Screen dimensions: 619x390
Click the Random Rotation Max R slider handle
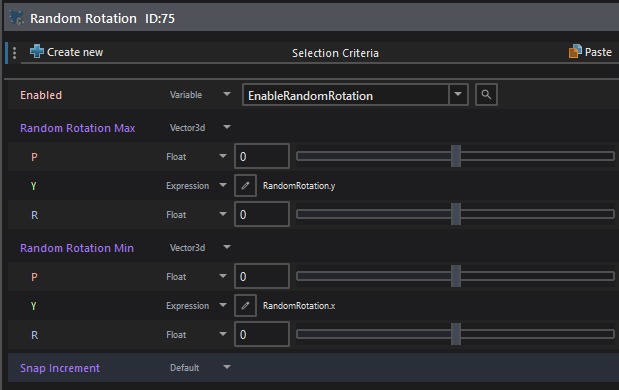coord(456,214)
